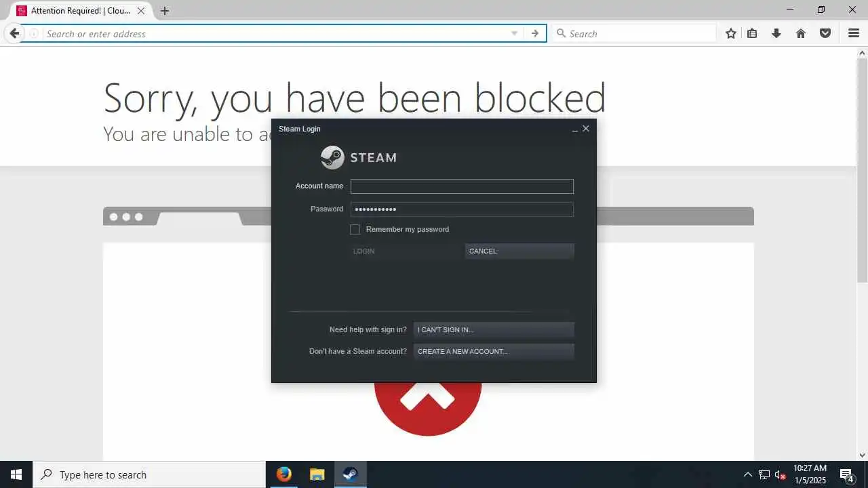Screen dimensions: 868x488
Task: Open the Pocket icon in toolbar
Action: 825,33
